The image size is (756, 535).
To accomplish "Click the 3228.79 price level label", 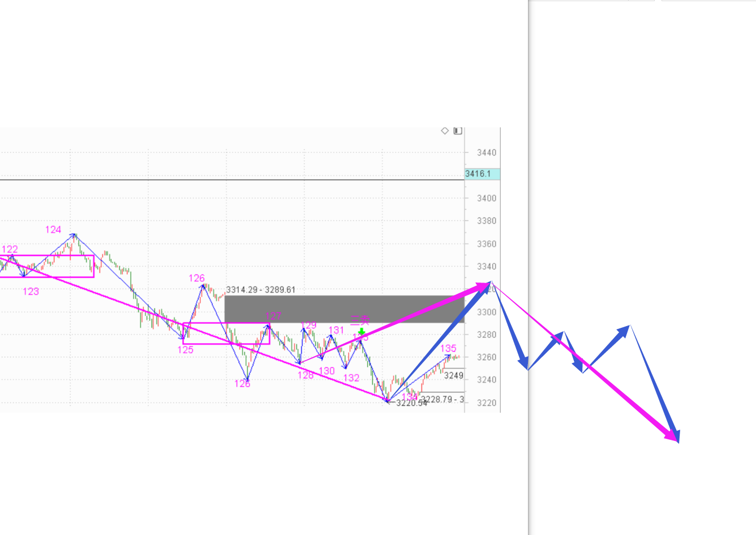I will click(x=442, y=399).
